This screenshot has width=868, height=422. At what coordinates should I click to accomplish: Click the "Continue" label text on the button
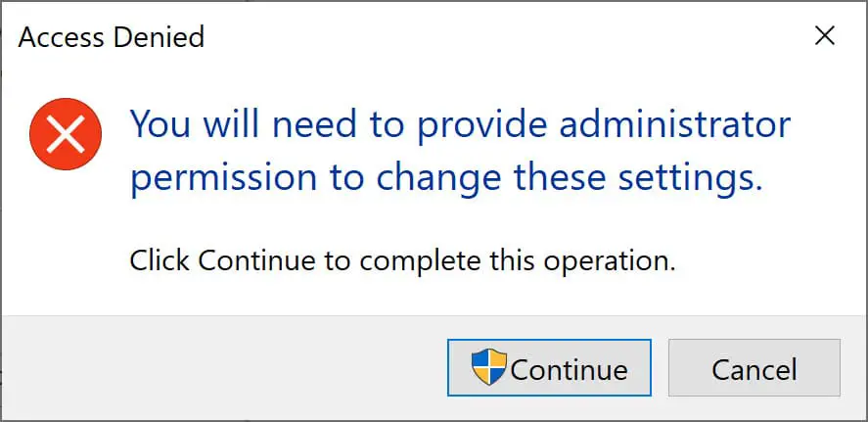(x=569, y=369)
